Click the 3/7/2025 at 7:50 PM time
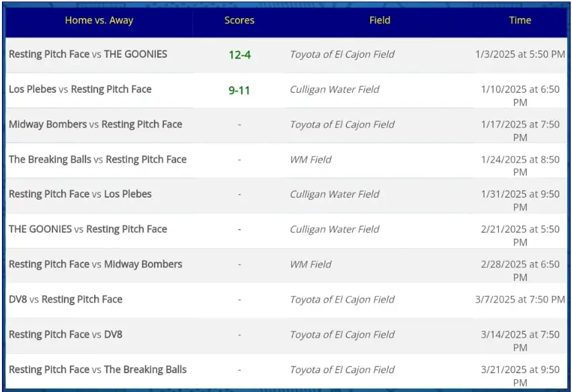Image resolution: width=572 pixels, height=392 pixels. point(520,300)
